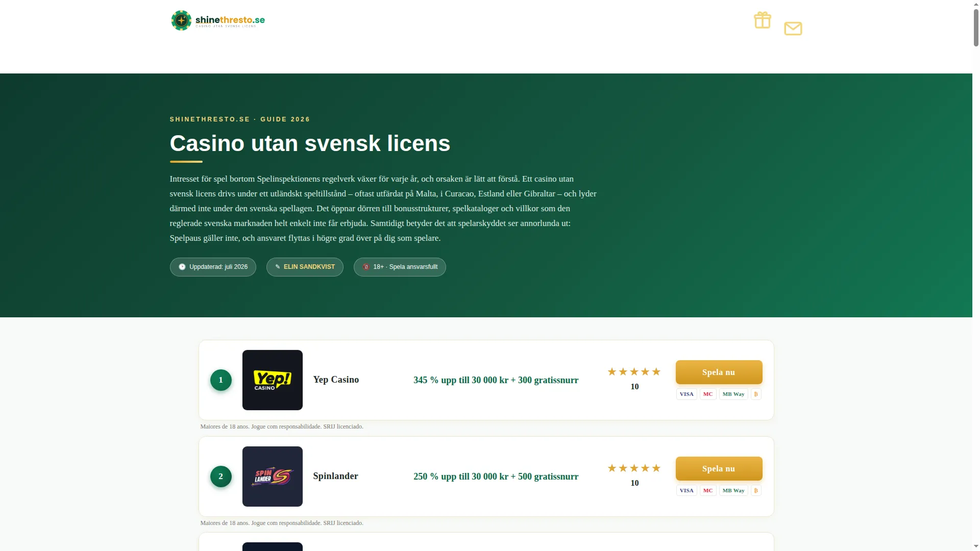Click the rank 1 number badge

[x=221, y=380]
